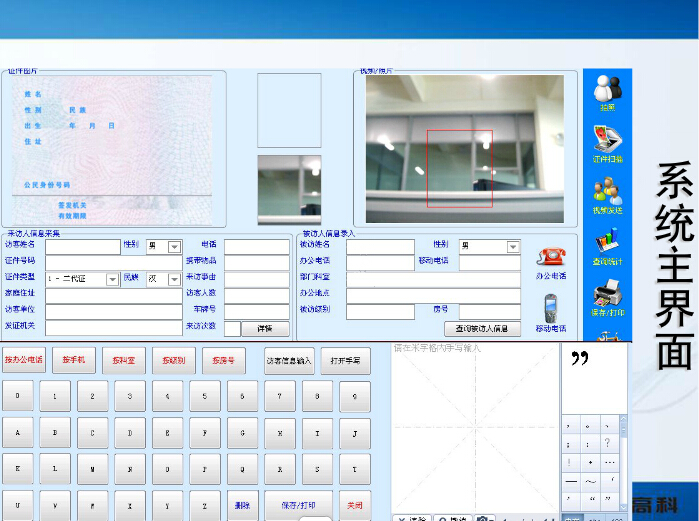Open the visited person 性别 dropdown
The width and height of the screenshot is (699, 521).
click(x=513, y=246)
